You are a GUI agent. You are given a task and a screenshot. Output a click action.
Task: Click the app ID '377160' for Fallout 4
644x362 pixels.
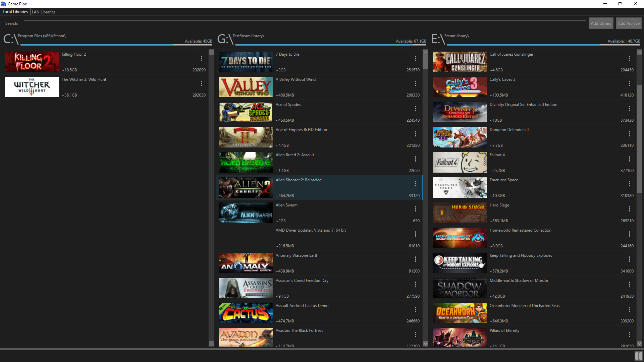click(627, 171)
